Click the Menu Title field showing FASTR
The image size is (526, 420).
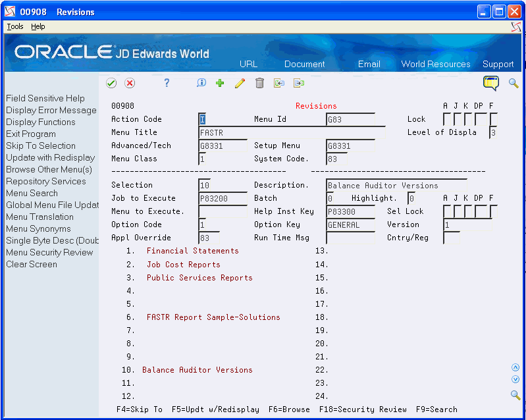pos(292,132)
